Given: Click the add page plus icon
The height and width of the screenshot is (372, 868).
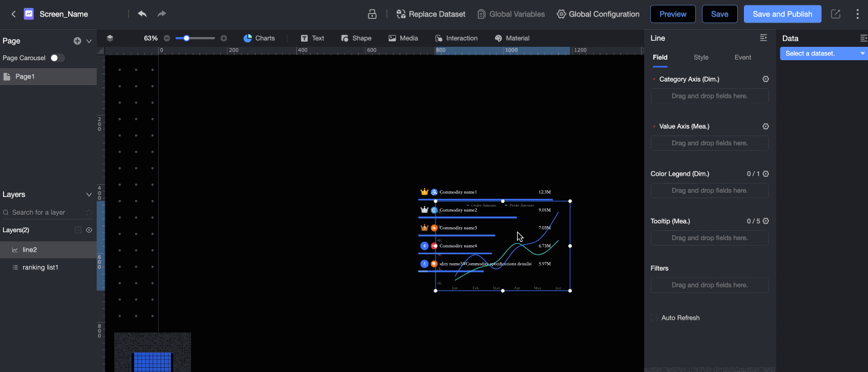Looking at the screenshot, I should [x=77, y=41].
